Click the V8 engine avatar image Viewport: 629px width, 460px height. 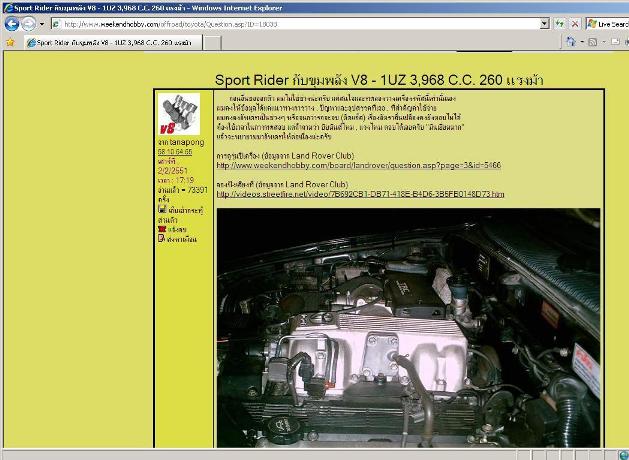tap(180, 116)
